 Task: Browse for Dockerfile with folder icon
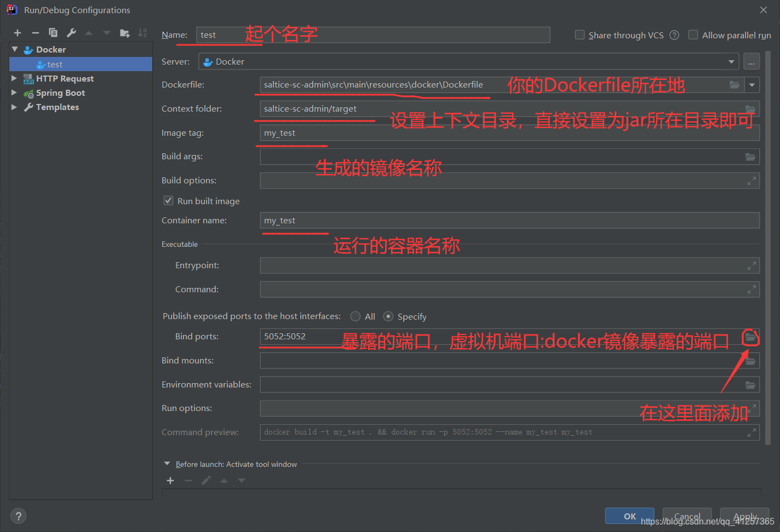(x=735, y=85)
